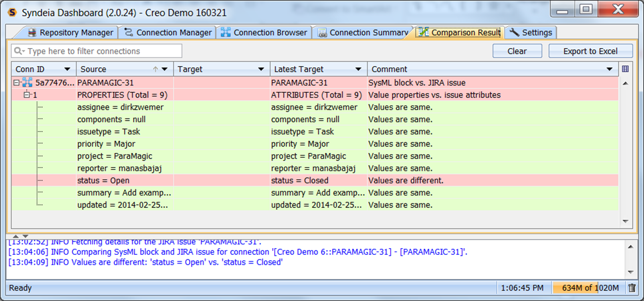Click the connection icon beside 5a77476
The width and height of the screenshot is (644, 301).
point(27,83)
